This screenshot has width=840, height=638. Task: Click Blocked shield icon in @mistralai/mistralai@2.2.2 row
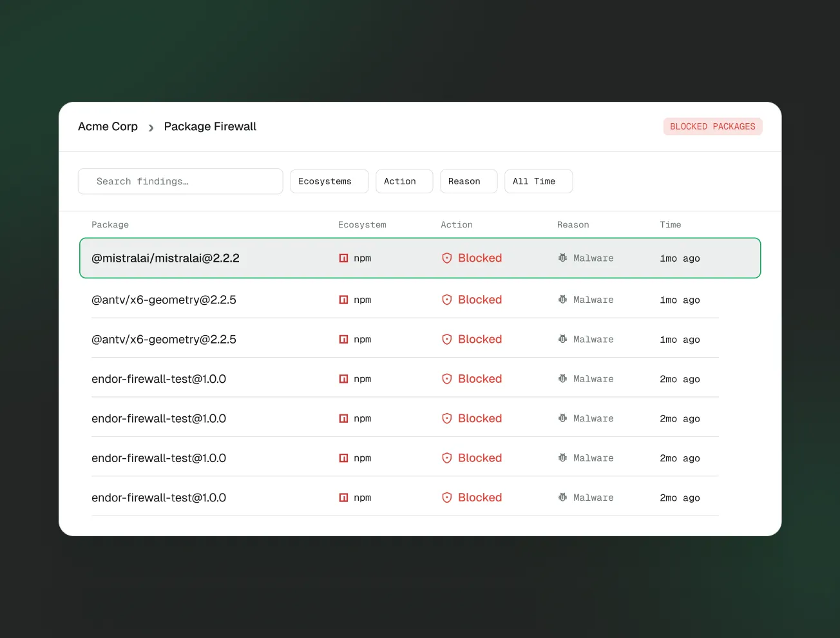(x=447, y=258)
